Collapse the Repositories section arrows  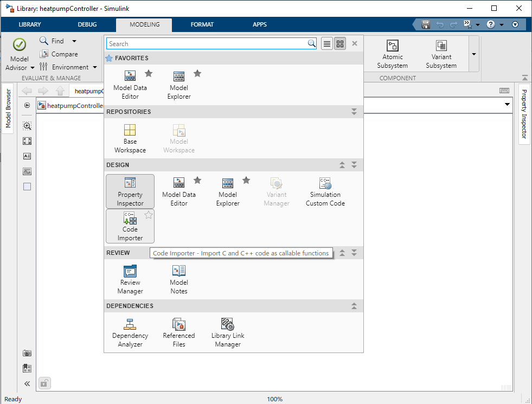pyautogui.click(x=354, y=112)
